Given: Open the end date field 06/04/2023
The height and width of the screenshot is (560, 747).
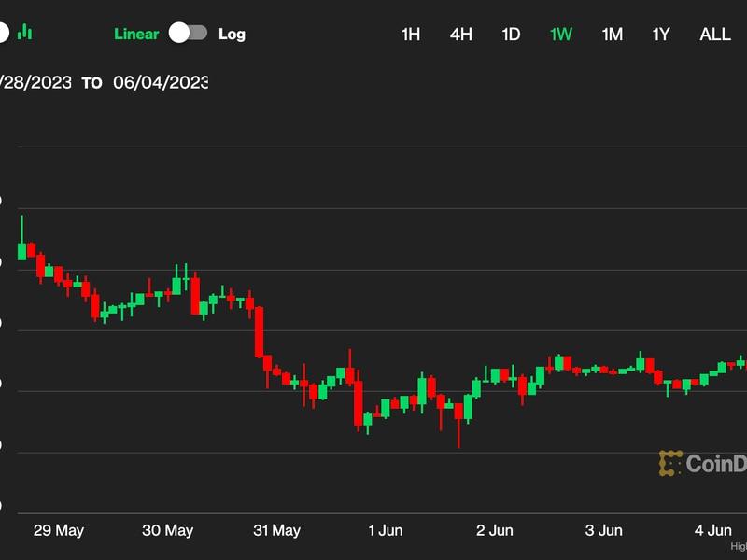Looking at the screenshot, I should [161, 82].
